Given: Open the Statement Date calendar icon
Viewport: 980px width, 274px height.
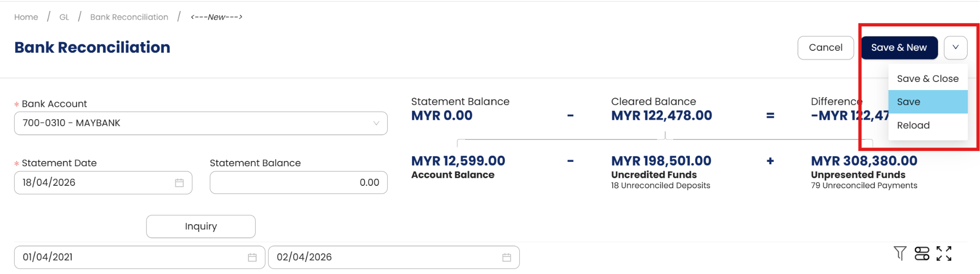Looking at the screenshot, I should (179, 183).
